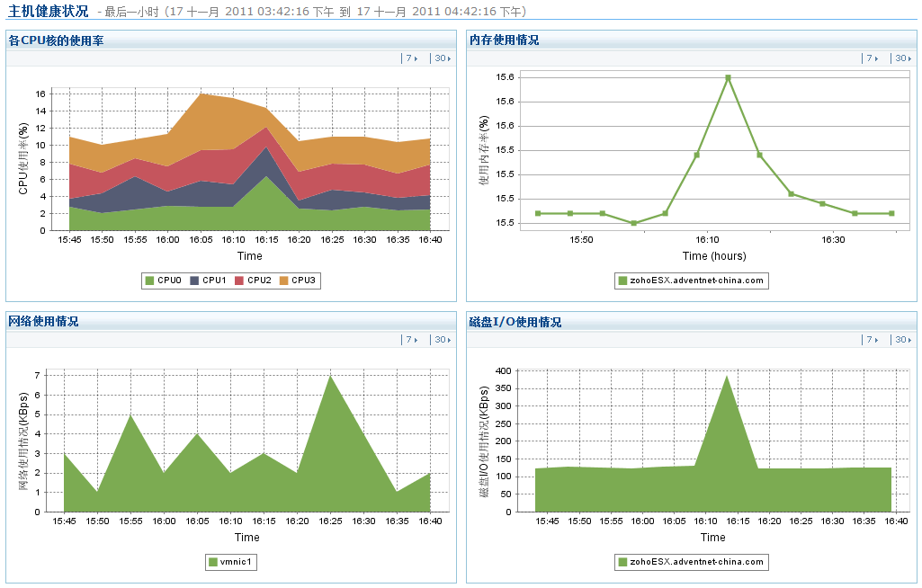Screen dimensions: 922x588
Task: Click the green CPU0 legend swatch
Action: pos(149,281)
